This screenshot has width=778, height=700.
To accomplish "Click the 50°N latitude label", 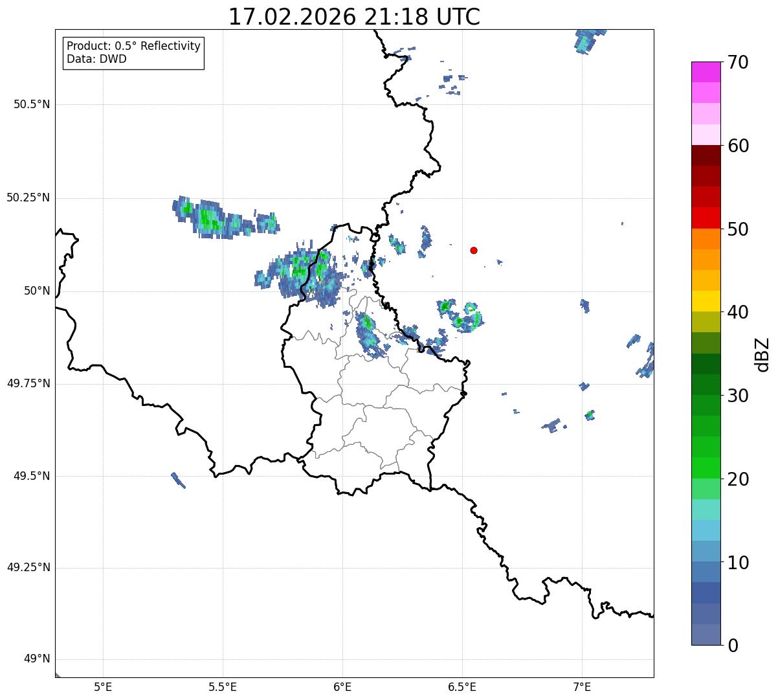I will (x=37, y=291).
